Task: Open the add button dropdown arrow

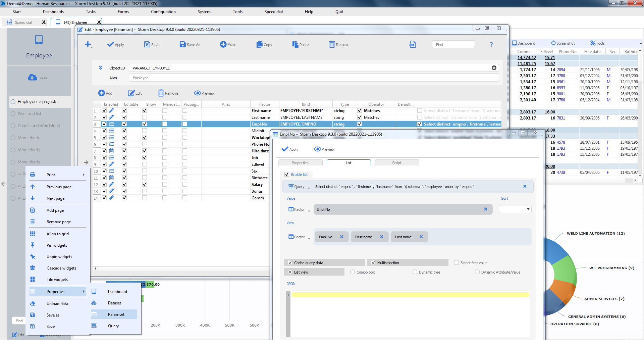Action: click(92, 47)
